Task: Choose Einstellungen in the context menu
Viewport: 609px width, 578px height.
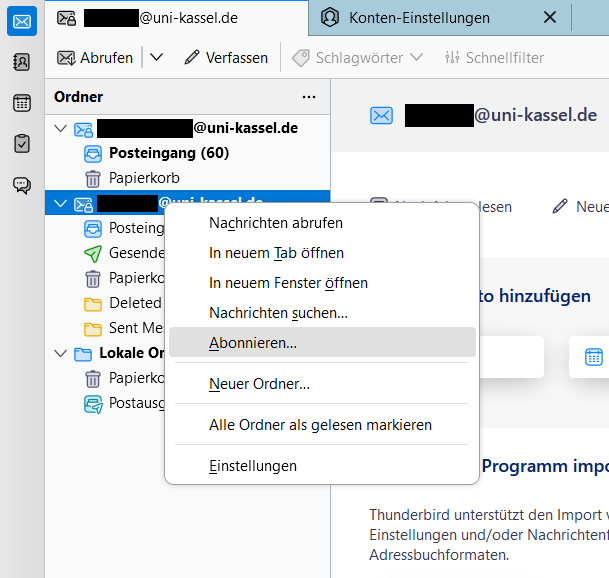Action: pyautogui.click(x=322, y=466)
